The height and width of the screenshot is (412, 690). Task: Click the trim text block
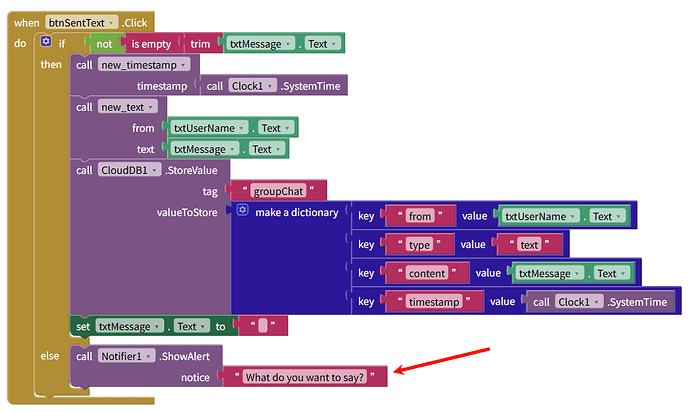(x=200, y=44)
